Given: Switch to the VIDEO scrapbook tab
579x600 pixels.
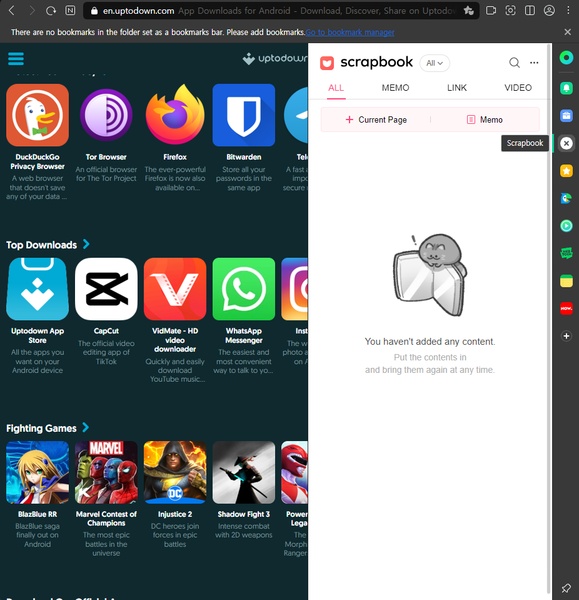Looking at the screenshot, I should 518,88.
